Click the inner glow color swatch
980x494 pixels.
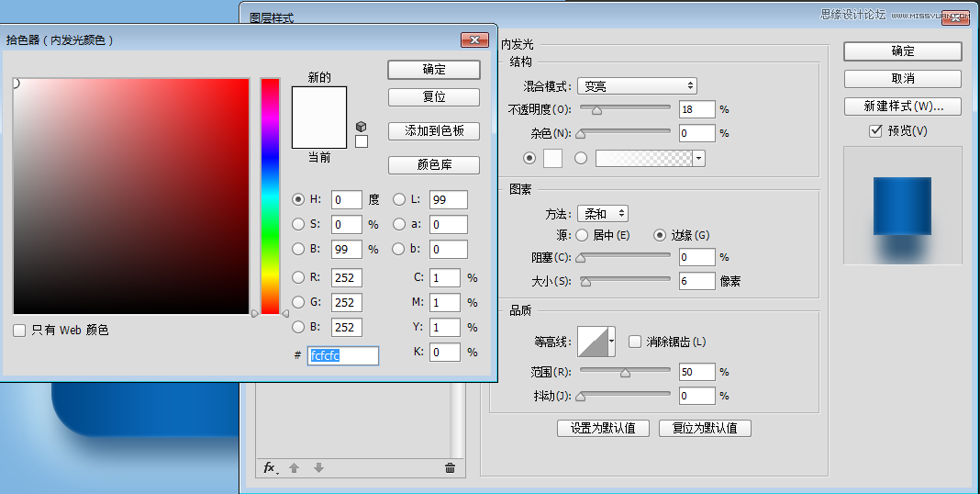552,158
